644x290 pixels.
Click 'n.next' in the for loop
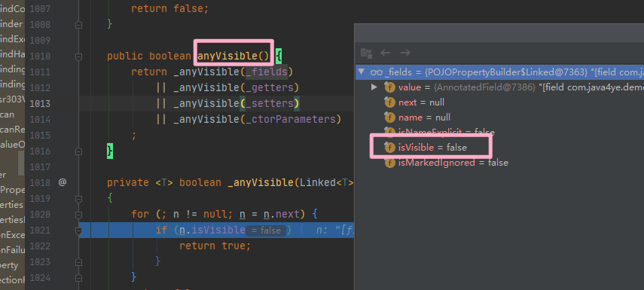coord(282,214)
